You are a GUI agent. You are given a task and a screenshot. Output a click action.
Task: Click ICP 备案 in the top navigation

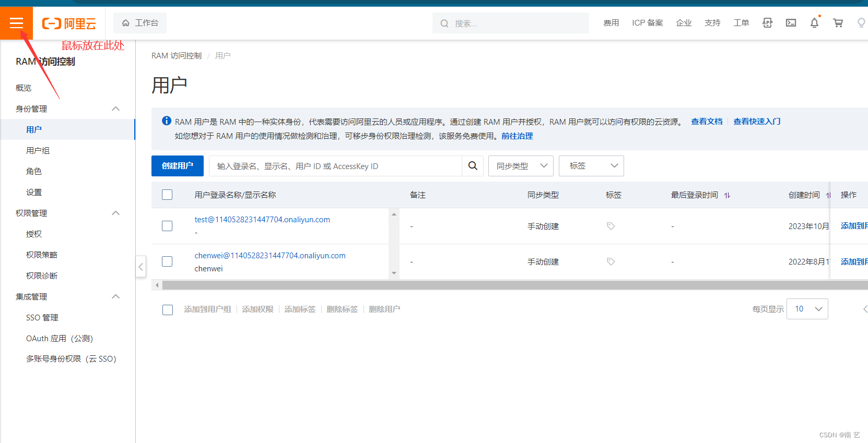[648, 23]
